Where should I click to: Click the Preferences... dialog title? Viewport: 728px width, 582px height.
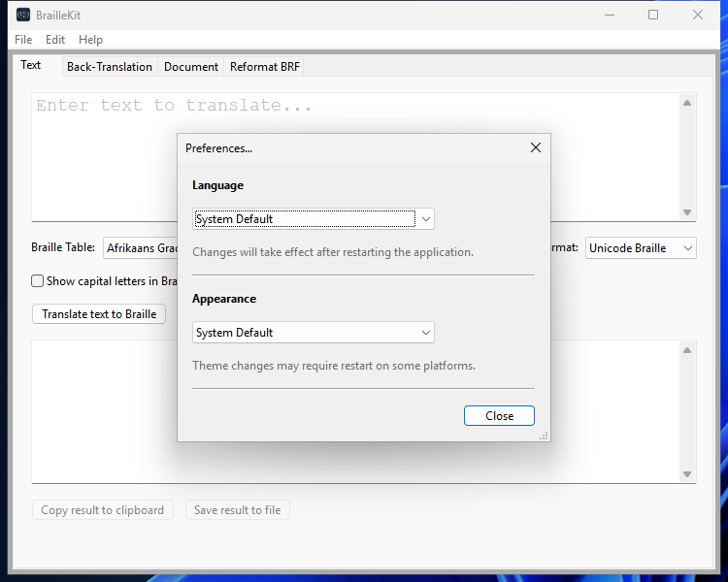point(218,148)
